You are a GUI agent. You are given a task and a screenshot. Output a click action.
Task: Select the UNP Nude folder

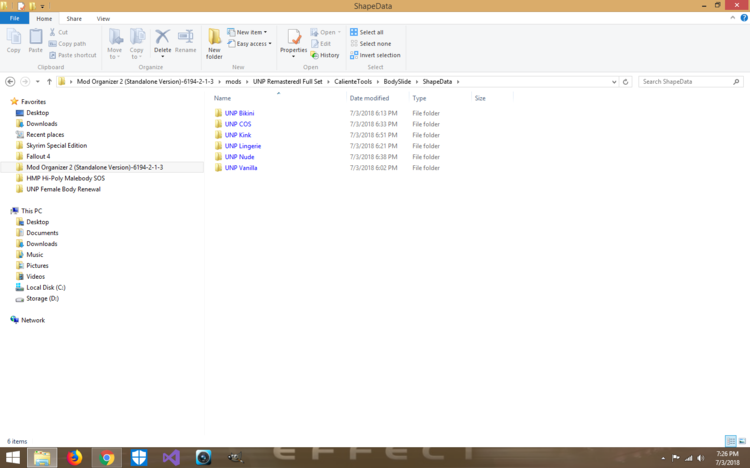click(x=239, y=157)
